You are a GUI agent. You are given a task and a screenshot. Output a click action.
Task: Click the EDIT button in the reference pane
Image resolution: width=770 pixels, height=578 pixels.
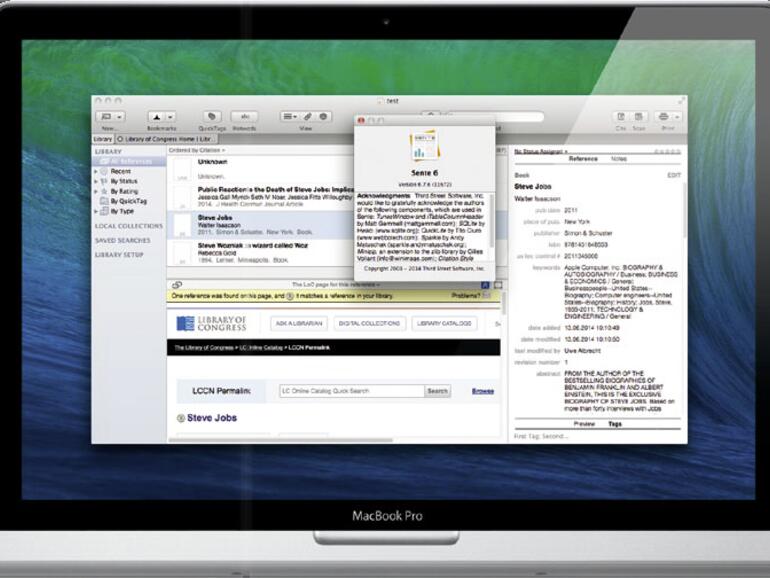click(x=674, y=175)
